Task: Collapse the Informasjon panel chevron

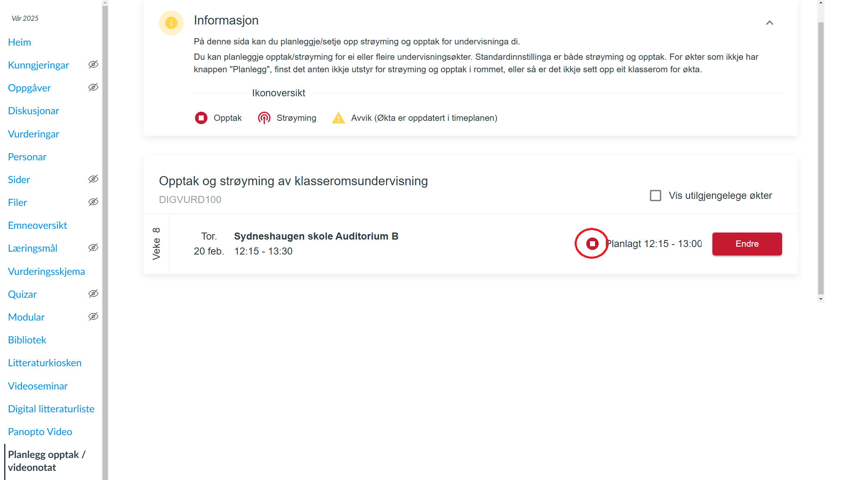Action: pyautogui.click(x=770, y=23)
